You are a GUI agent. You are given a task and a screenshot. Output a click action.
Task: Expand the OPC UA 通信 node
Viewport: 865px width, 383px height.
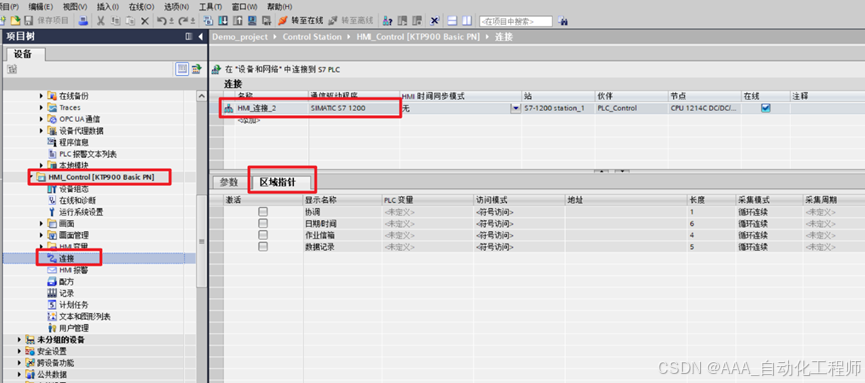coord(41,119)
